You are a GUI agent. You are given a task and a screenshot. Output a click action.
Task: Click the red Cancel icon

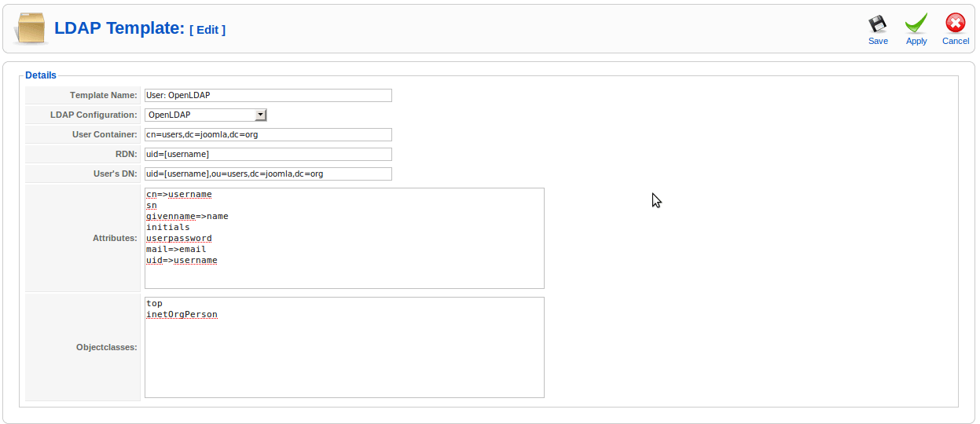coord(955,24)
